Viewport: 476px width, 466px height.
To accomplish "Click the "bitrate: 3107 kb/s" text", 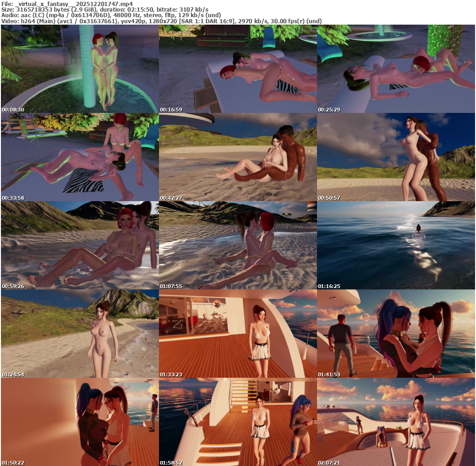I will [x=182, y=10].
